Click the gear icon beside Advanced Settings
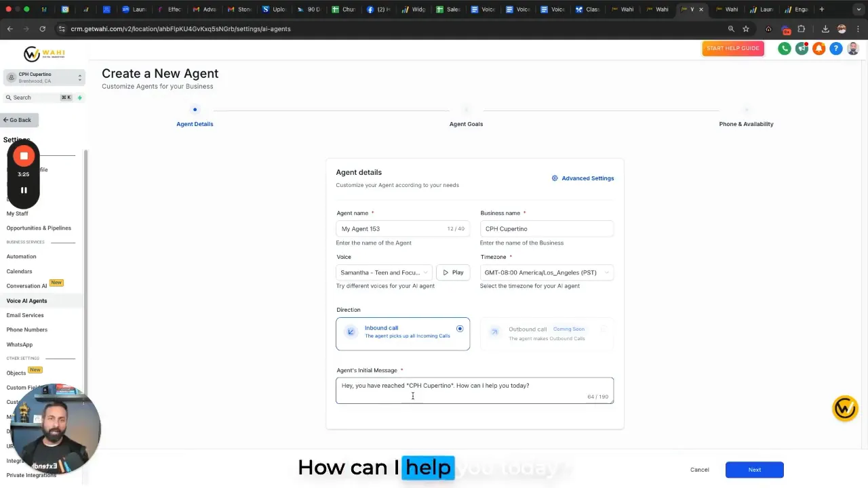Screen dimensions: 868x488 coord(555,178)
